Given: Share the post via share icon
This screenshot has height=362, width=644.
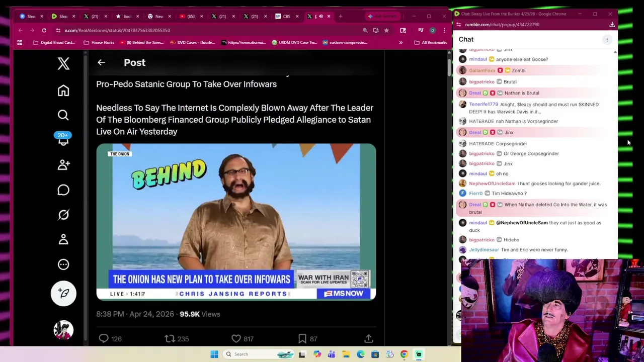Looking at the screenshot, I should [368, 339].
